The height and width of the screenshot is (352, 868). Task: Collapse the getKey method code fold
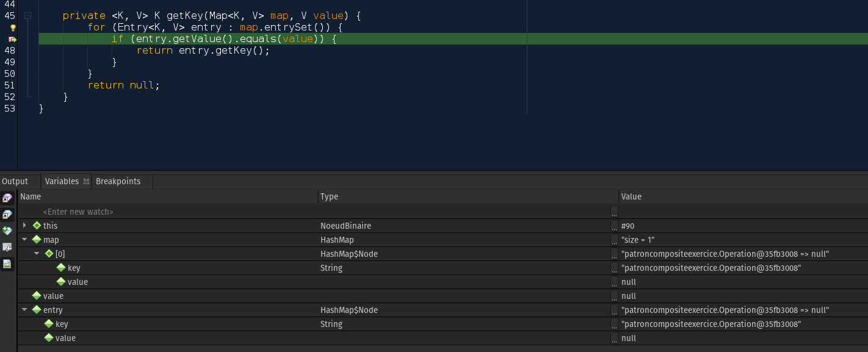[27, 16]
